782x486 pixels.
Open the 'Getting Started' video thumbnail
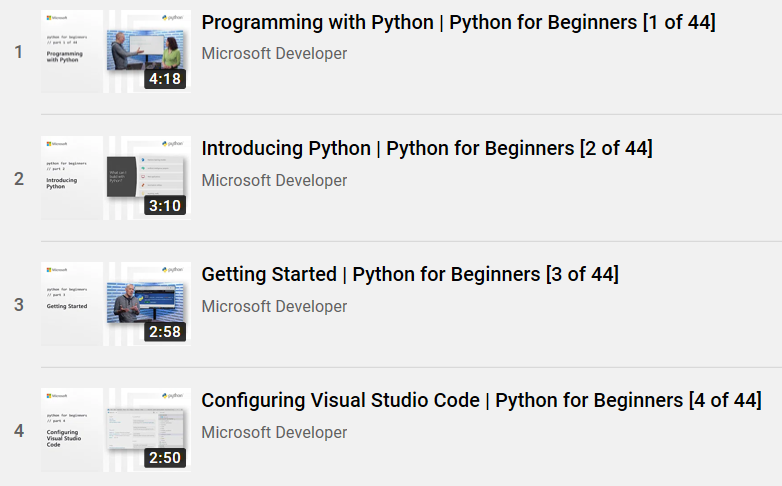pyautogui.click(x=116, y=304)
